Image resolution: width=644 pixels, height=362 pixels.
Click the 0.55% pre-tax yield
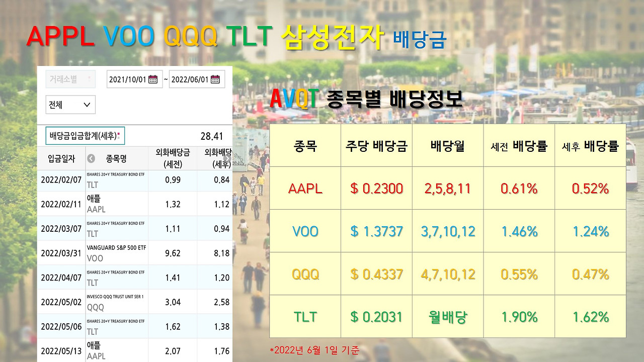tap(519, 274)
